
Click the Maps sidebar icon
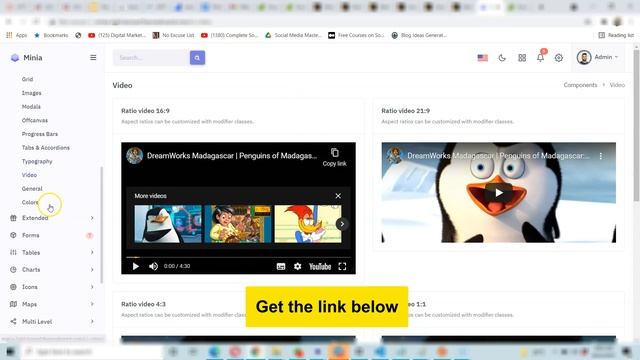point(13,304)
